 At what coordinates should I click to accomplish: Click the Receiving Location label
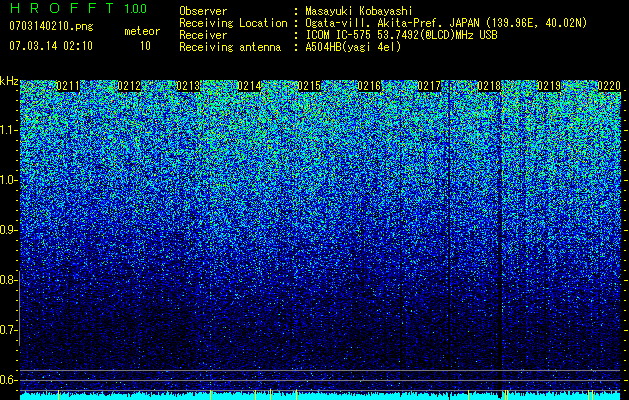point(233,23)
